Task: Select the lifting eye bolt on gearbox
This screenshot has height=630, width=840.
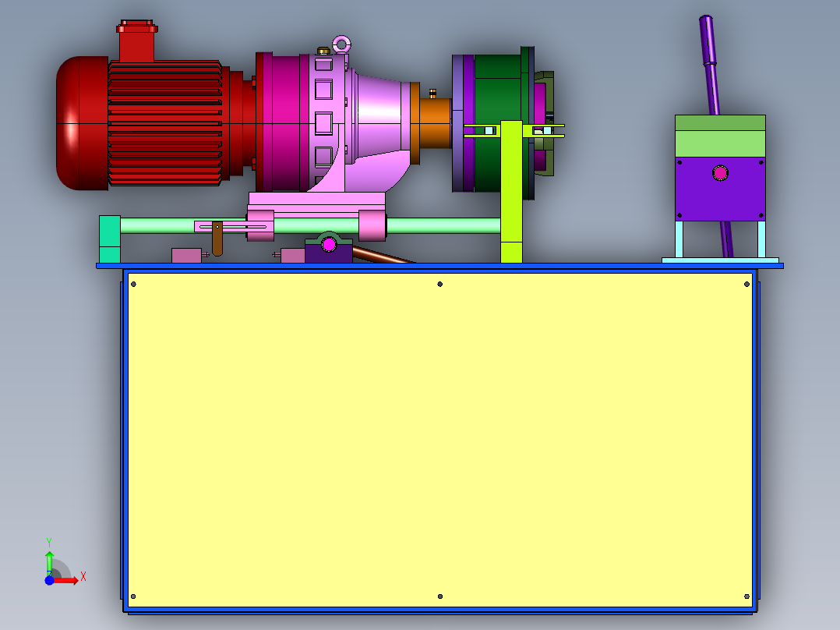Action: [x=342, y=44]
